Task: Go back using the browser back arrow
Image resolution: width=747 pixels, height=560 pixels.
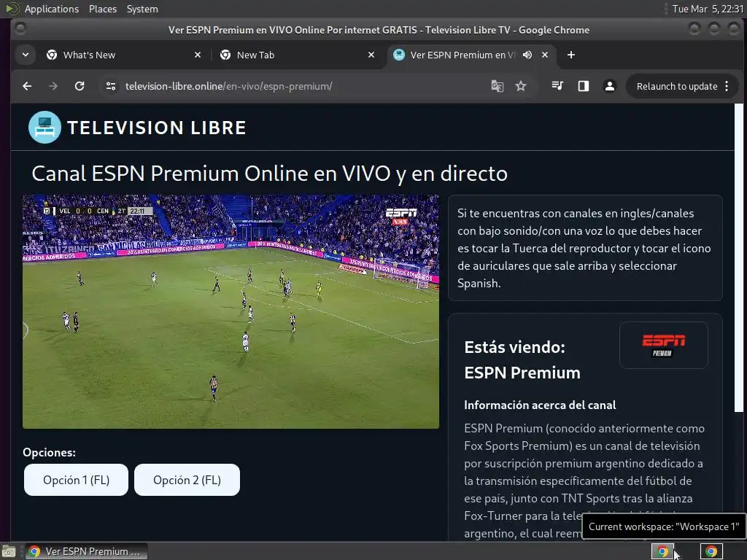Action: pyautogui.click(x=27, y=86)
